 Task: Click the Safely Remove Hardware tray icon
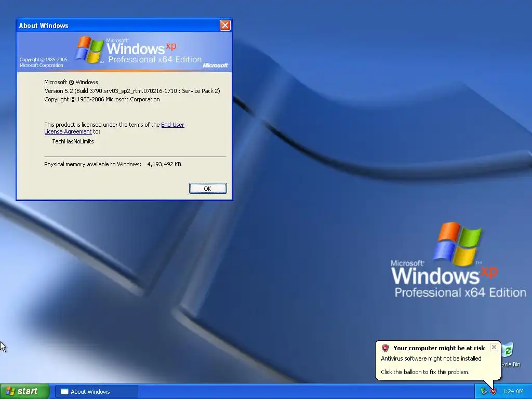(484, 391)
